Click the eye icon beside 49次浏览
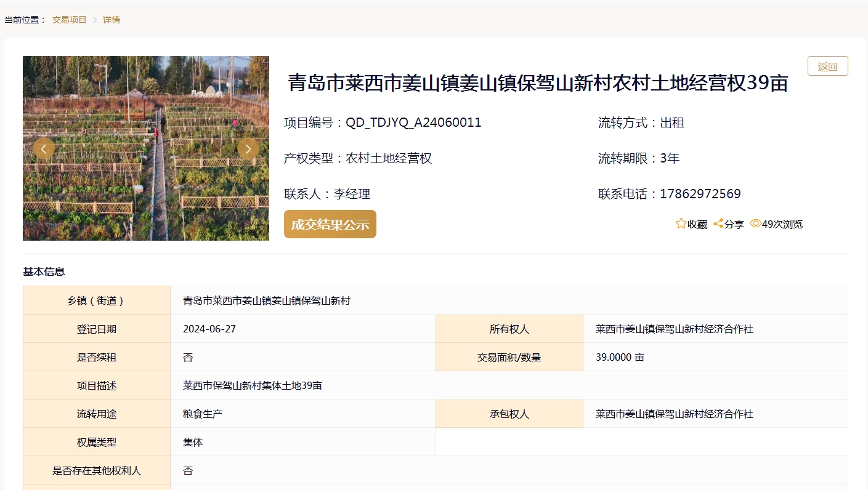 point(755,223)
